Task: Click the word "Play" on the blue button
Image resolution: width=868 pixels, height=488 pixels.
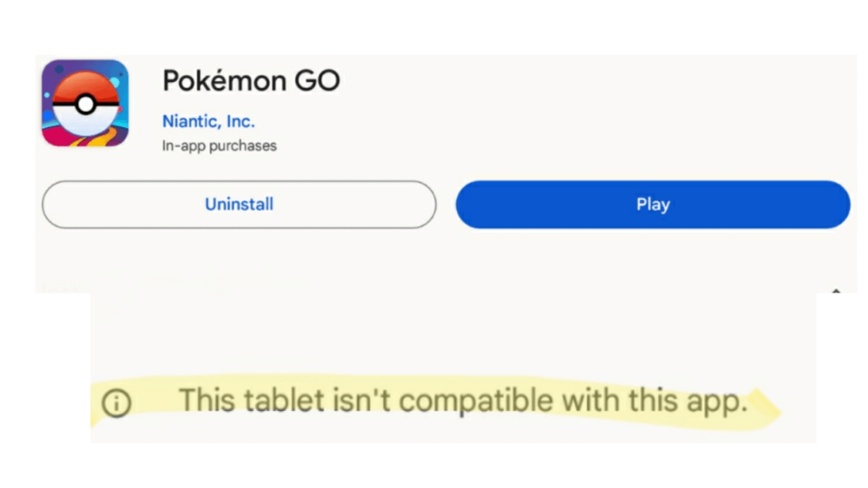Action: click(653, 204)
